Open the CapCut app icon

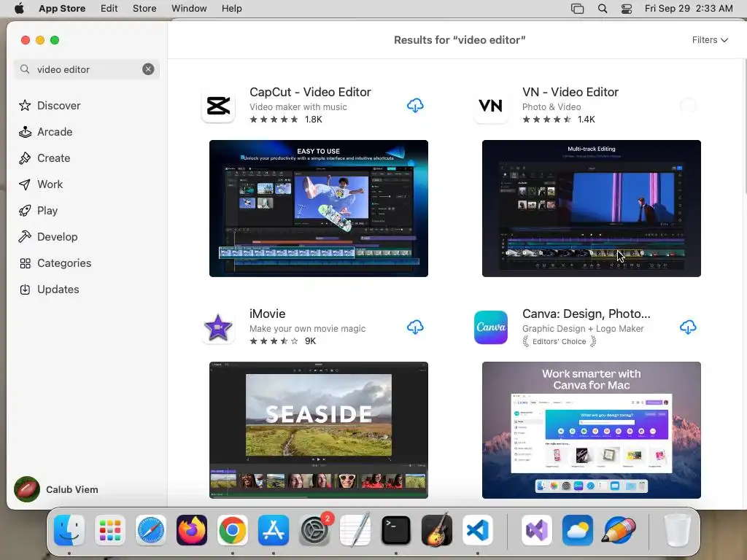218,106
